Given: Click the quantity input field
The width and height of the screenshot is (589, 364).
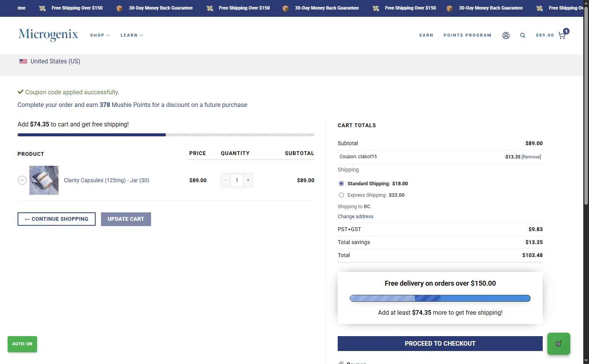Looking at the screenshot, I should [x=237, y=180].
